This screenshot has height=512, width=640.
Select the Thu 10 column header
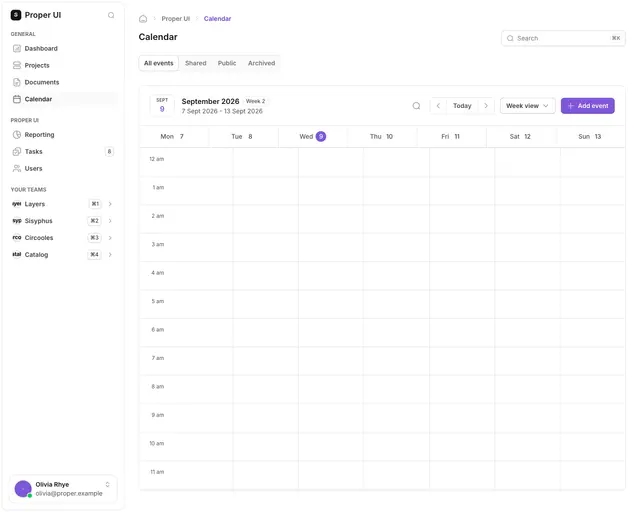point(381,137)
